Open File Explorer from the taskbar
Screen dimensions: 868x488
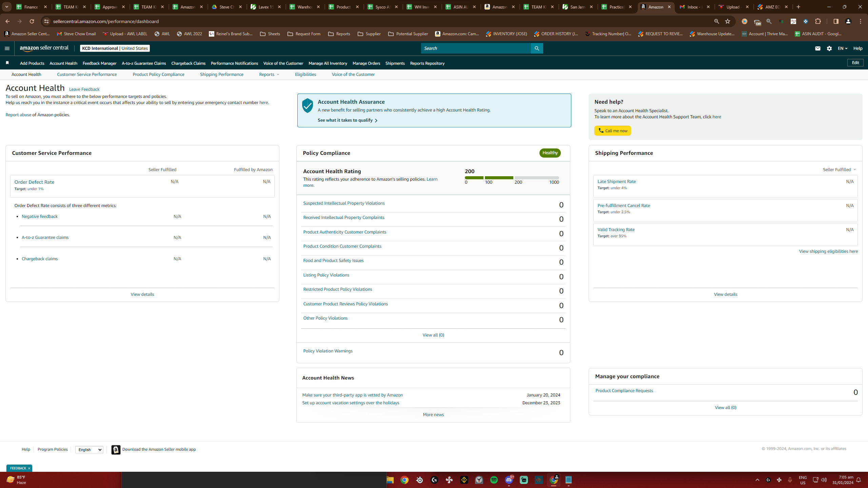[x=390, y=480]
